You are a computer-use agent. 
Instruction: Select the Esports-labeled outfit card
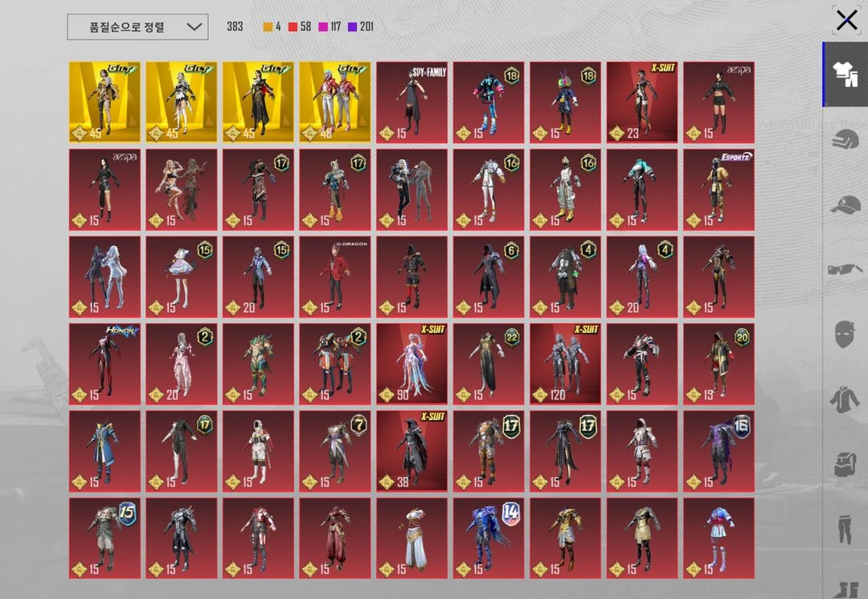719,190
